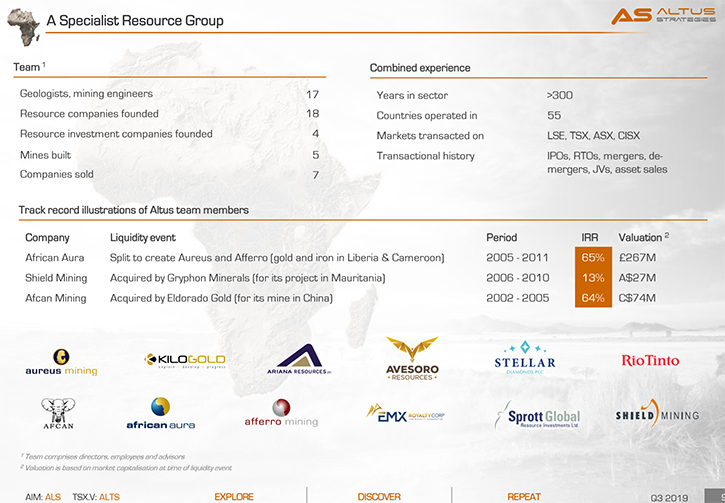Image resolution: width=725 pixels, height=503 pixels.
Task: Click the ALTS ticker in the footer
Action: tap(109, 497)
